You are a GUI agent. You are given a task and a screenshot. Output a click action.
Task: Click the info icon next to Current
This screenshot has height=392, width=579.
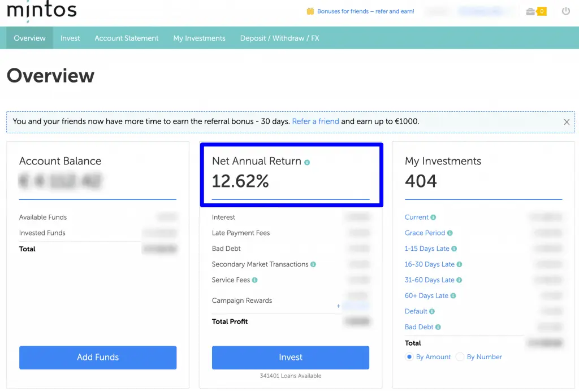[x=434, y=217]
